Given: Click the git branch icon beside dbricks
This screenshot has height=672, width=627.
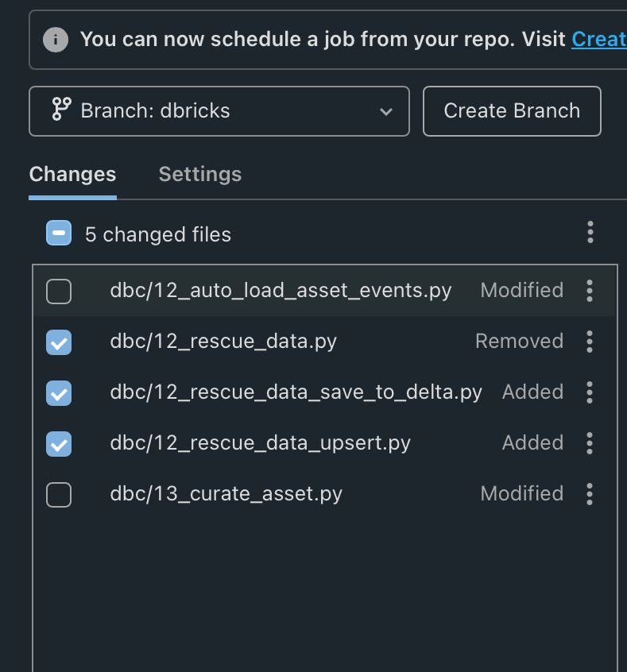Looking at the screenshot, I should [60, 110].
